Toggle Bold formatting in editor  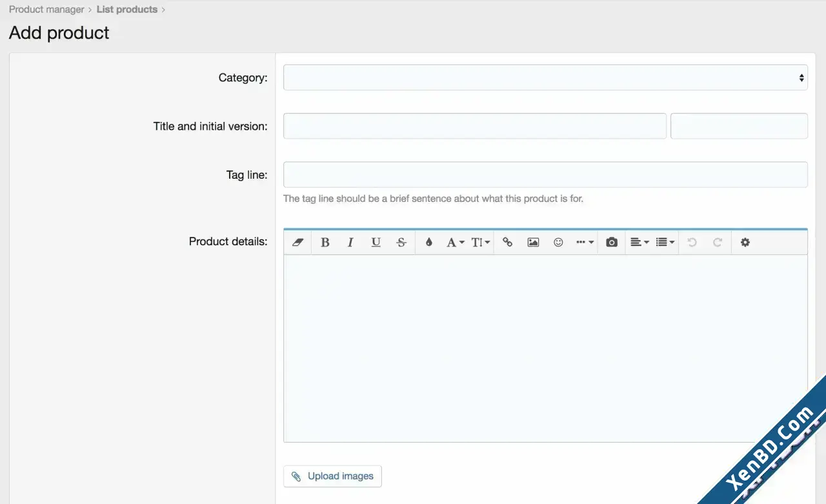click(x=325, y=243)
